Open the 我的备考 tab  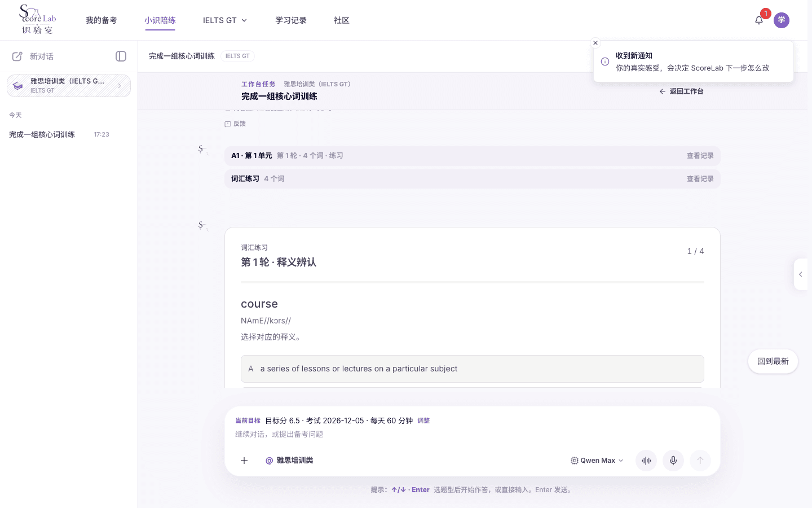point(101,20)
